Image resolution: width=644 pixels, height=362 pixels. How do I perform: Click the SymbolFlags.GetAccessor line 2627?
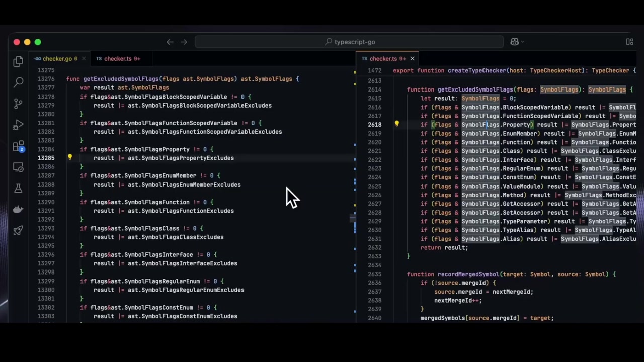tap(528, 204)
